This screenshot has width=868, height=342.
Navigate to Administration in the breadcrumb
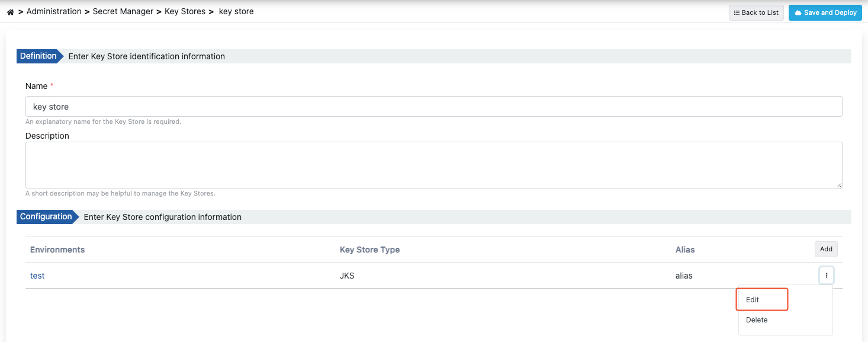click(54, 11)
